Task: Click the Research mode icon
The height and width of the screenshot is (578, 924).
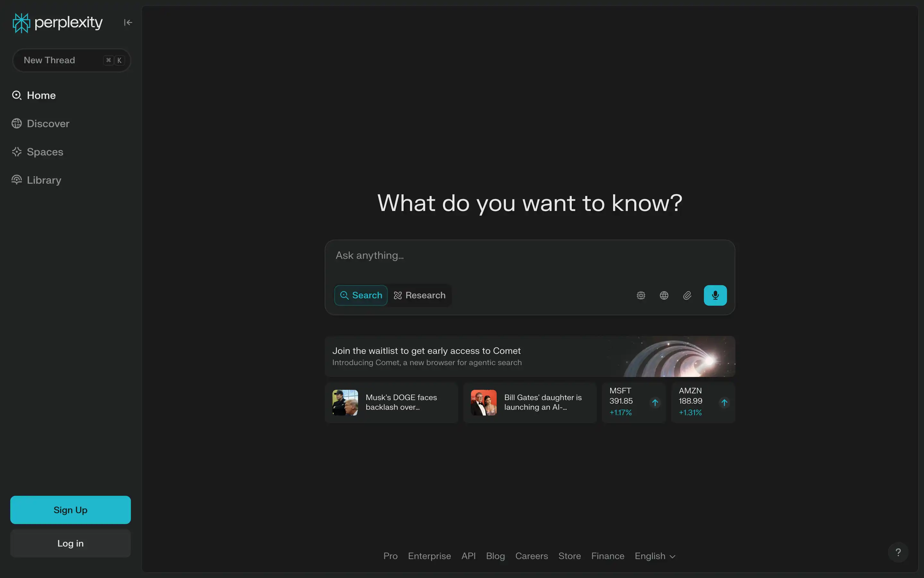Action: tap(398, 295)
